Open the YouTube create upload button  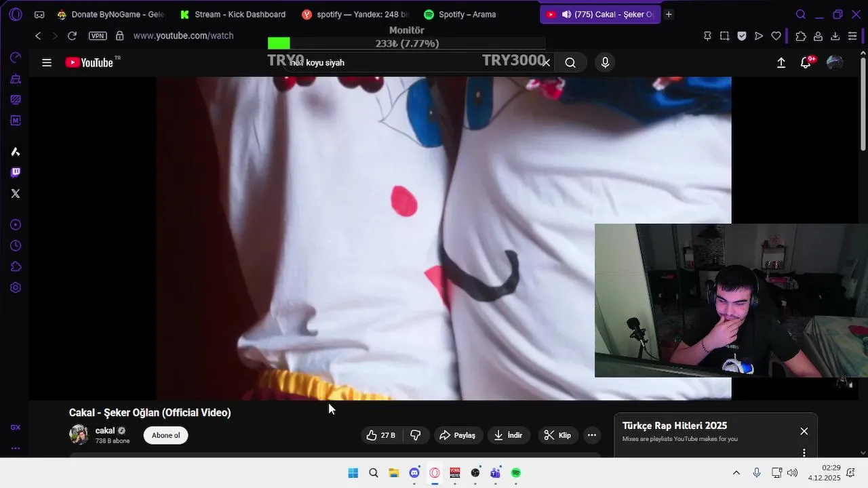point(781,62)
